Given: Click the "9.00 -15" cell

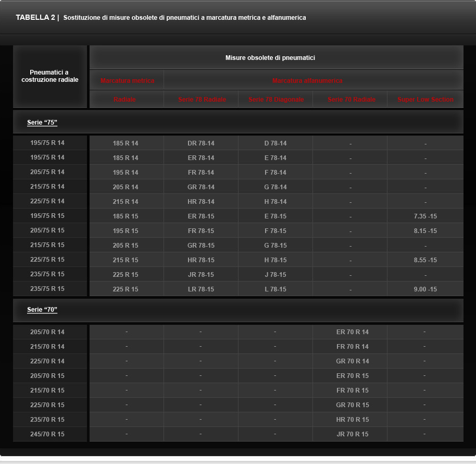Looking at the screenshot, I should 425,289.
